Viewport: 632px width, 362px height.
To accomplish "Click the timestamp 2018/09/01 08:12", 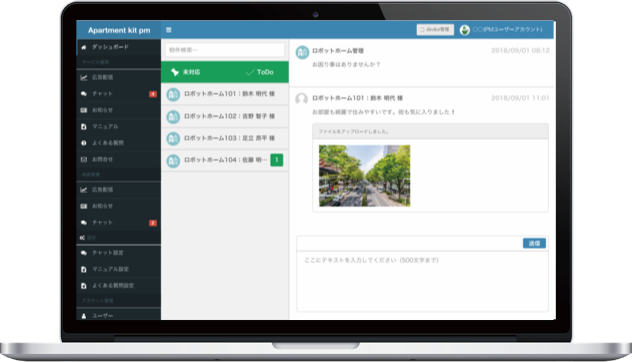I will pyautogui.click(x=520, y=51).
